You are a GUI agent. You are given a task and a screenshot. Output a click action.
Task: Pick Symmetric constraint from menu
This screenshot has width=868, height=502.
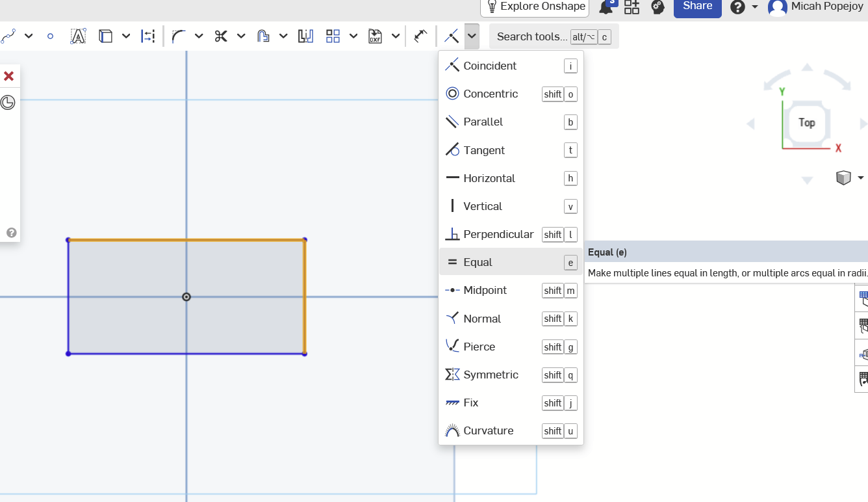[x=511, y=375]
